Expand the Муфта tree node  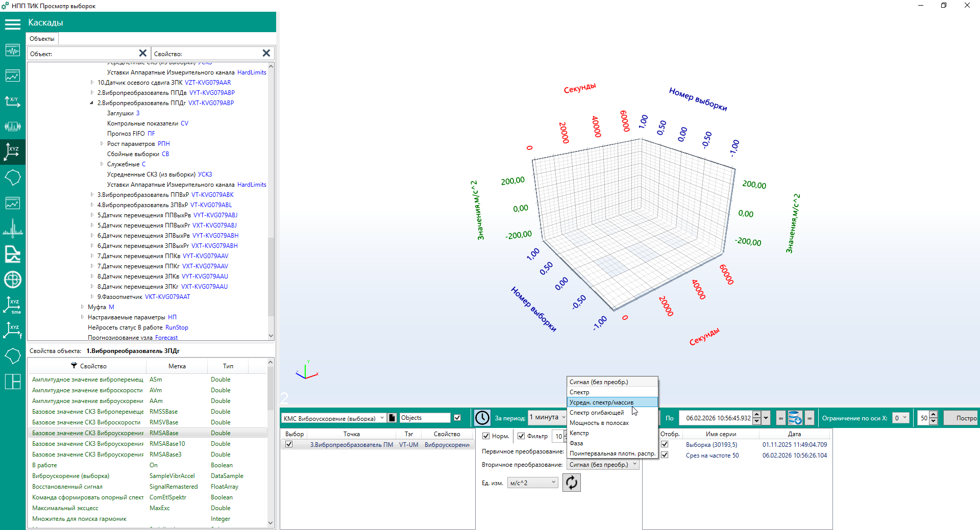[x=82, y=307]
